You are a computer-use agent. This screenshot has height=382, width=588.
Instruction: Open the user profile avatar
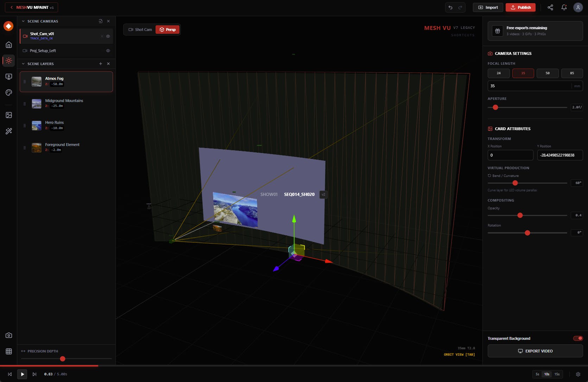click(578, 7)
